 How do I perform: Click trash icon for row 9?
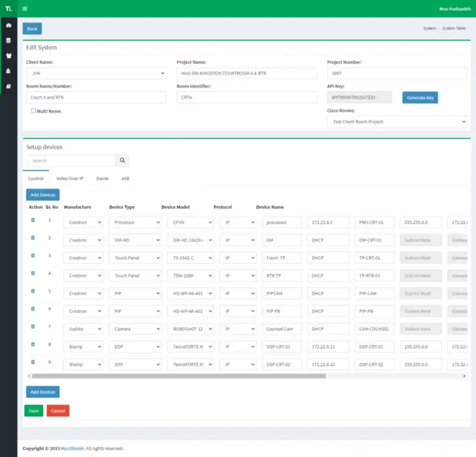[x=33, y=362]
